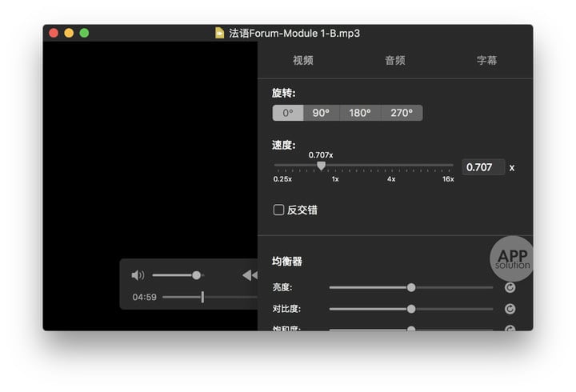Click the volume slider knob
This screenshot has height=392, width=576.
197,275
